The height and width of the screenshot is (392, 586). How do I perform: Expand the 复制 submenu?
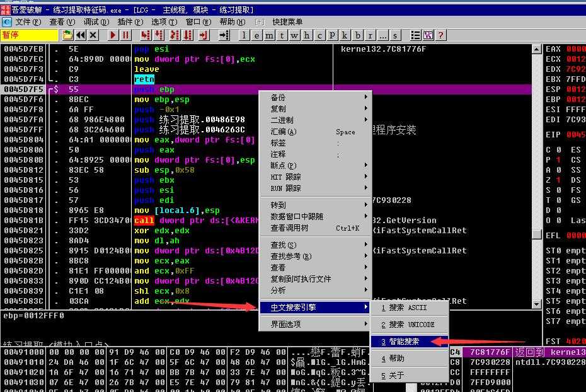pyautogui.click(x=316, y=109)
